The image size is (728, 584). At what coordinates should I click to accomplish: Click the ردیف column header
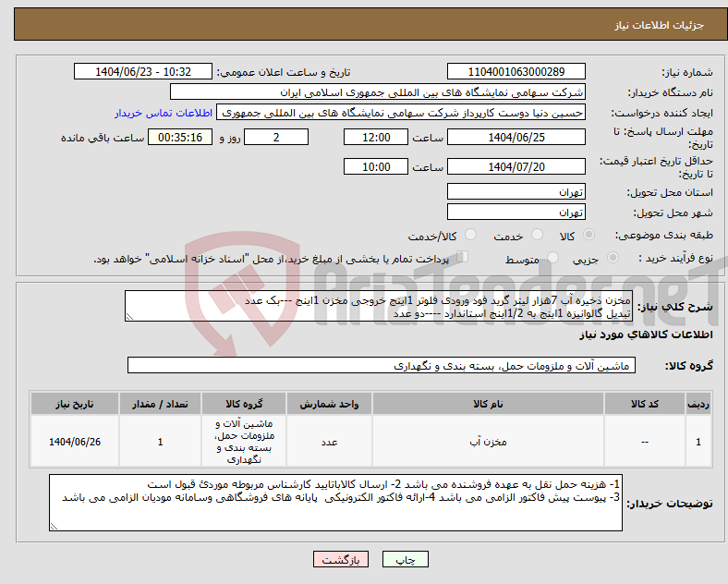click(x=698, y=404)
